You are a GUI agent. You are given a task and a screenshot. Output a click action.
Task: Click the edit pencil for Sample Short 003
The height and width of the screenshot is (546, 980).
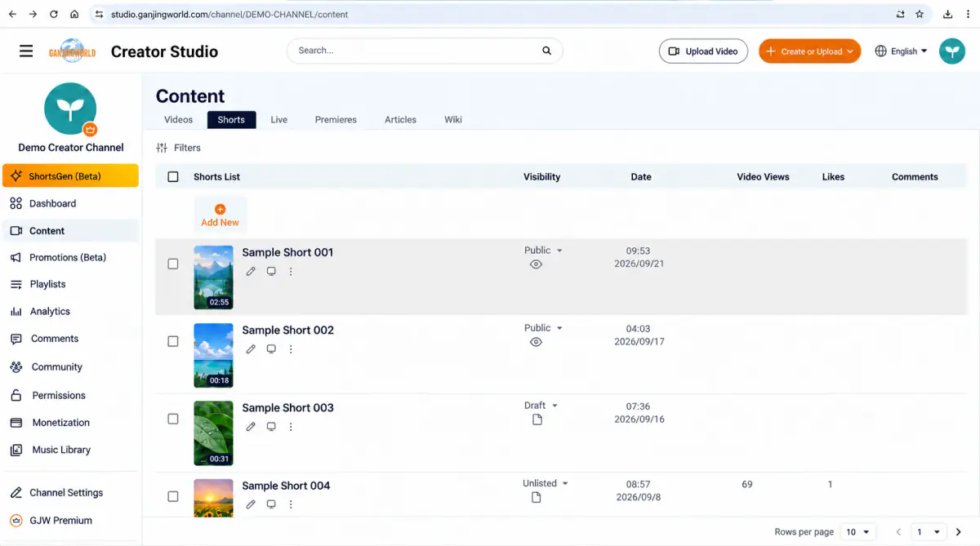tap(251, 427)
